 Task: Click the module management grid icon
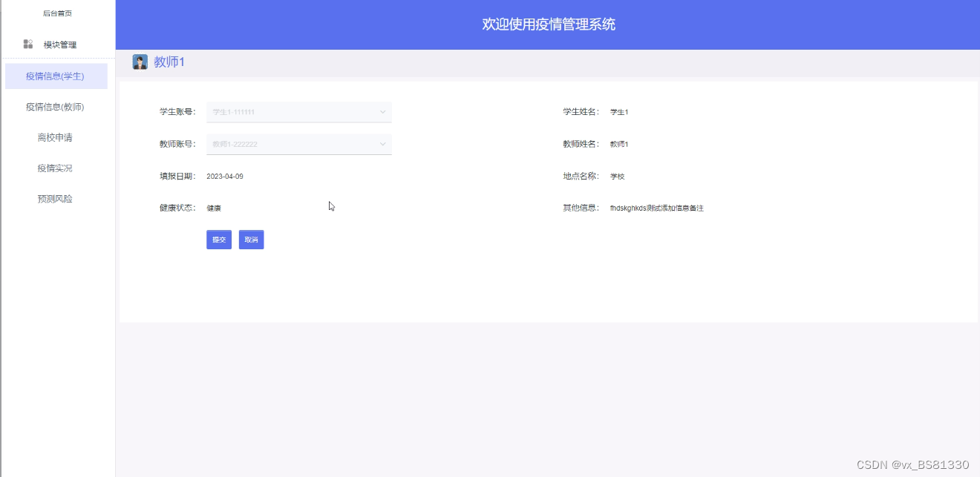click(x=28, y=45)
